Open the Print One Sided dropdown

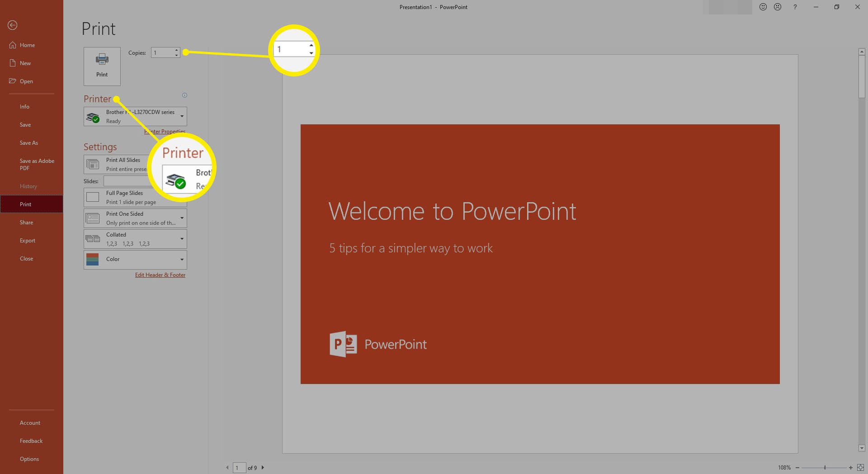coord(135,218)
